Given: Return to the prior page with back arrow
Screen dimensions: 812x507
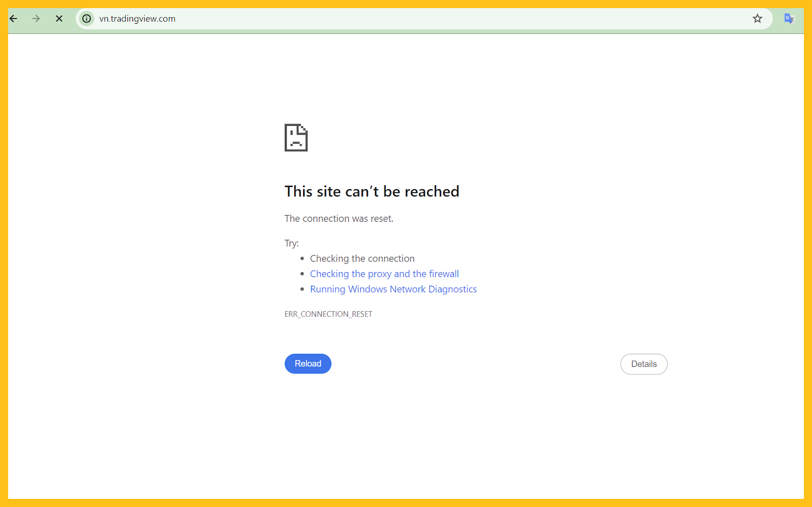Looking at the screenshot, I should tap(13, 18).
